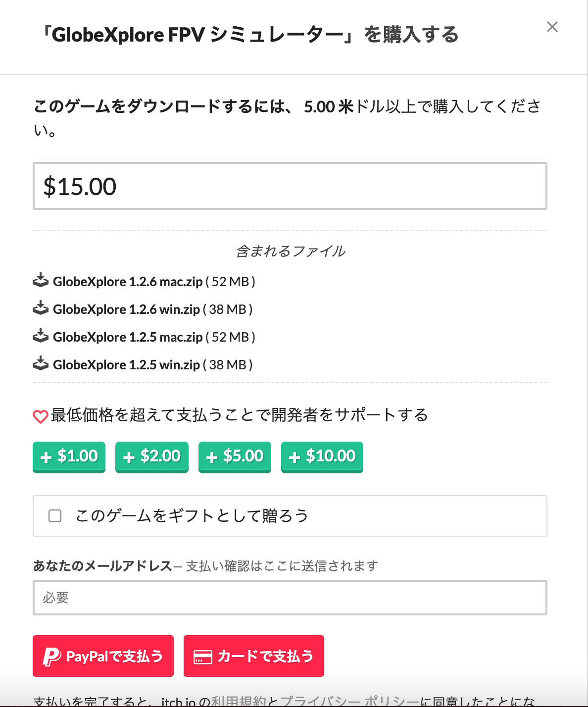Screen dimensions: 588x707
Task: Focus the $15.00 price input field
Action: pos(290,186)
